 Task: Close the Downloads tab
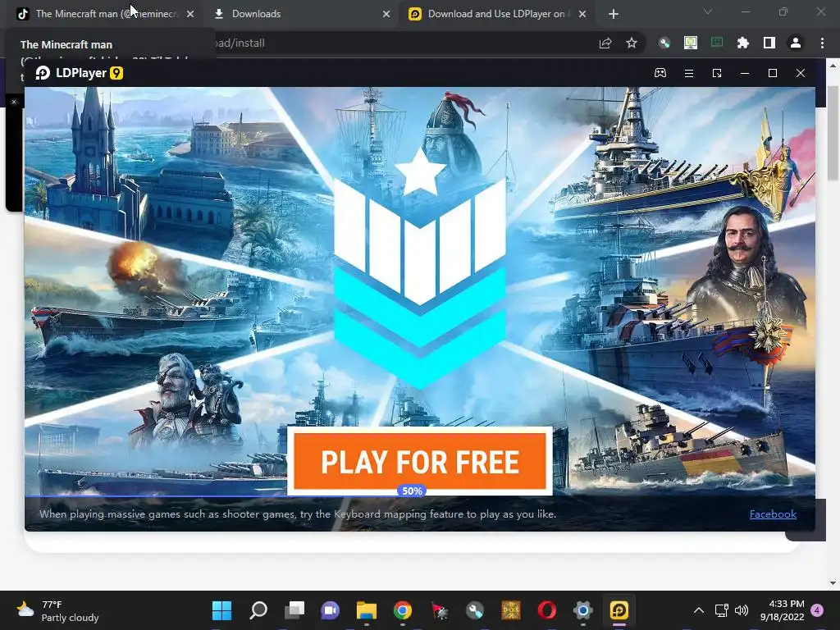point(386,14)
